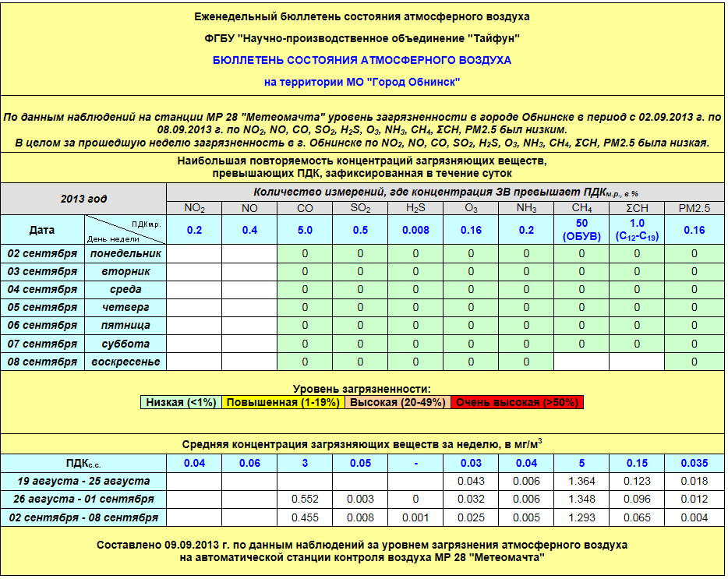Select the 'четверг' weekday cell

(125, 307)
